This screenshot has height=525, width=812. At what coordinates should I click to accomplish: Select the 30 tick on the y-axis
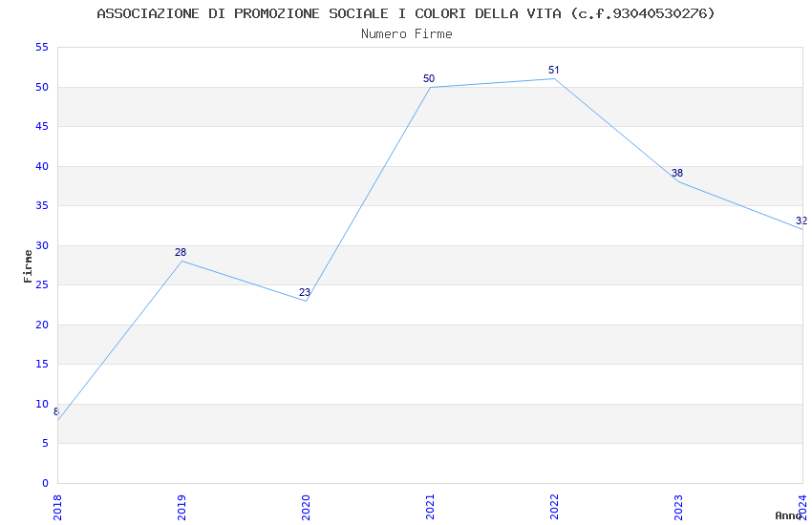pos(41,245)
